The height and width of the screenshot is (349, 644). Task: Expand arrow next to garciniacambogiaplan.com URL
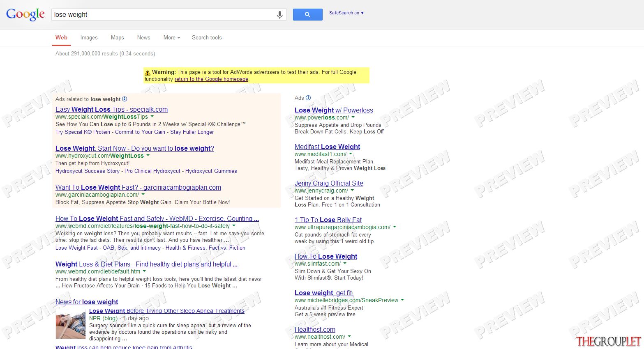(143, 195)
